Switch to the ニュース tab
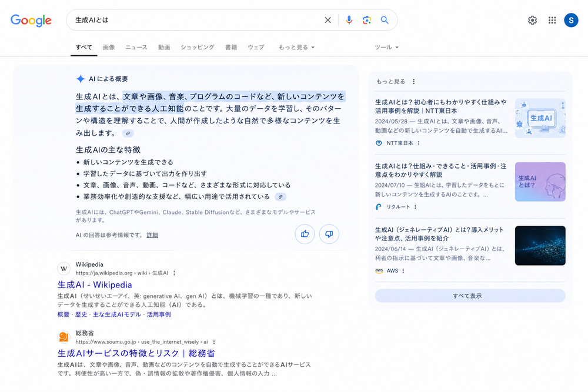Viewport: 588px width, 392px height. pyautogui.click(x=136, y=47)
